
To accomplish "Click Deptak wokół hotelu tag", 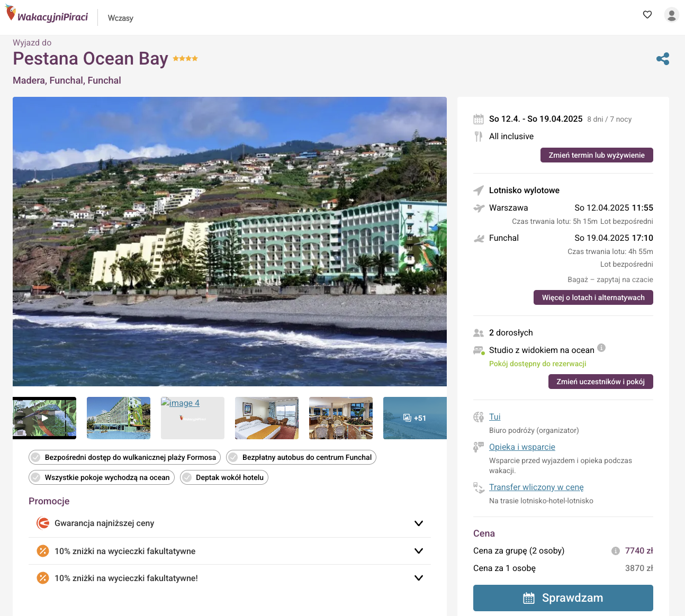I will point(224,477).
